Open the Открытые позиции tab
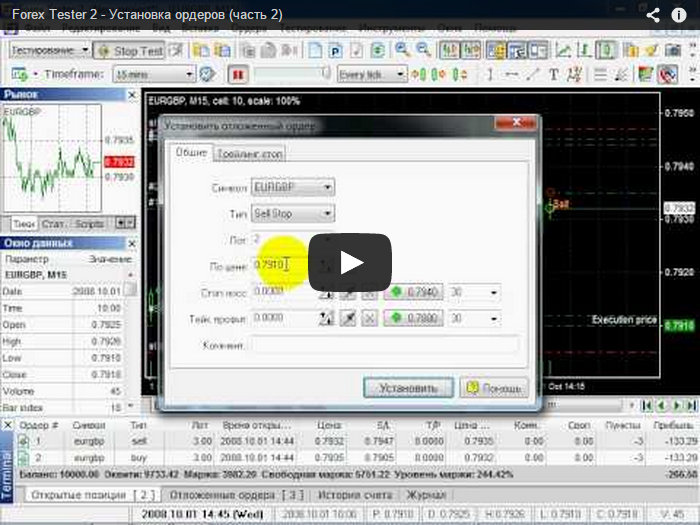 pos(94,495)
